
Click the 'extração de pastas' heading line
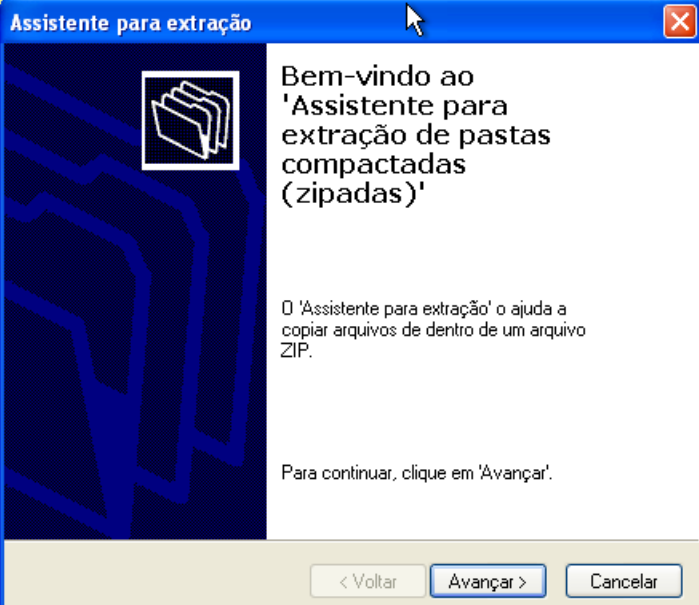point(416,135)
